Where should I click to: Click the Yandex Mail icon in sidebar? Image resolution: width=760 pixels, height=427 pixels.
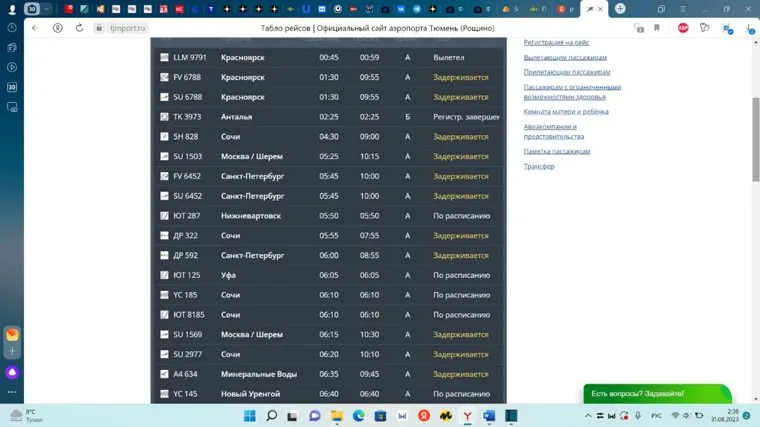[12, 336]
